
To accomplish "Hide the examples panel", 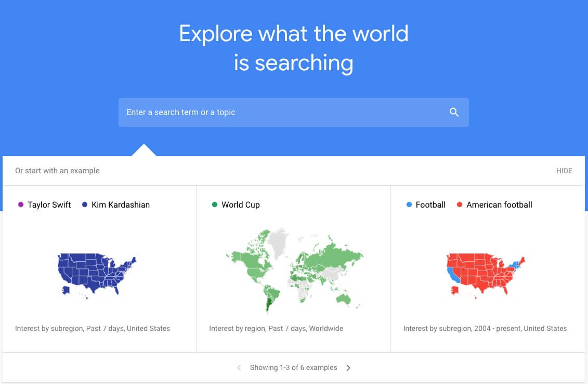I will point(564,171).
